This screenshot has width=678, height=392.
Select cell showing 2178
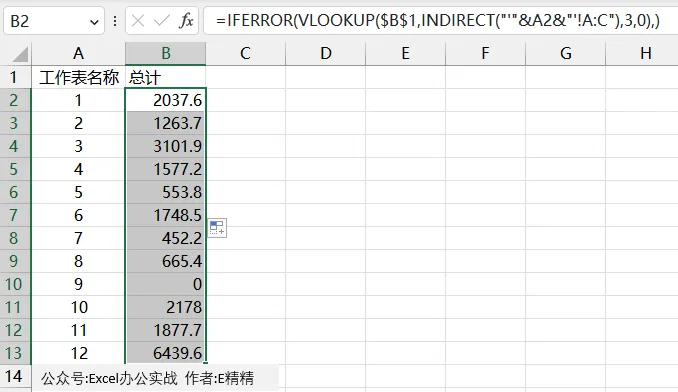(x=166, y=307)
